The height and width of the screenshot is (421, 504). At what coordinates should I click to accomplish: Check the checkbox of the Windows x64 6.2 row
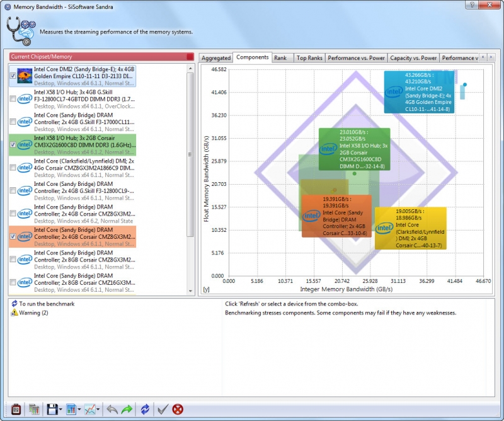click(x=13, y=214)
